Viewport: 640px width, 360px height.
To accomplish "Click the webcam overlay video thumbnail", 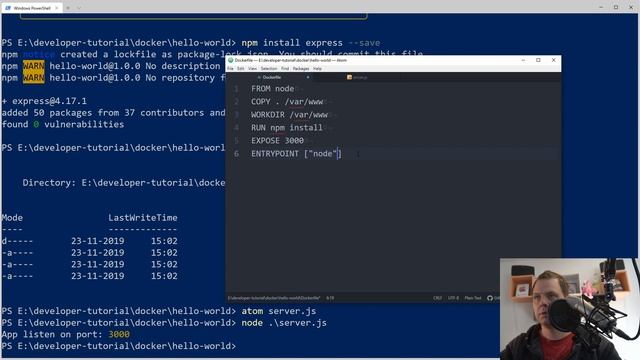I will [569, 309].
